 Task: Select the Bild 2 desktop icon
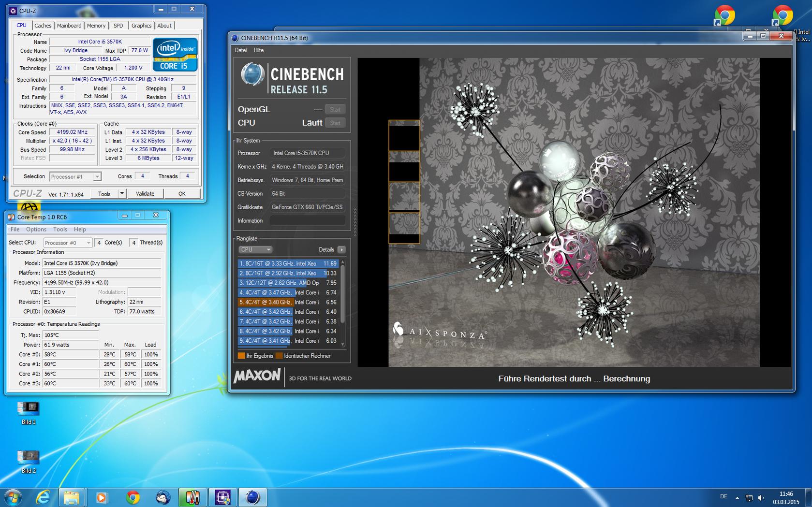tap(29, 462)
